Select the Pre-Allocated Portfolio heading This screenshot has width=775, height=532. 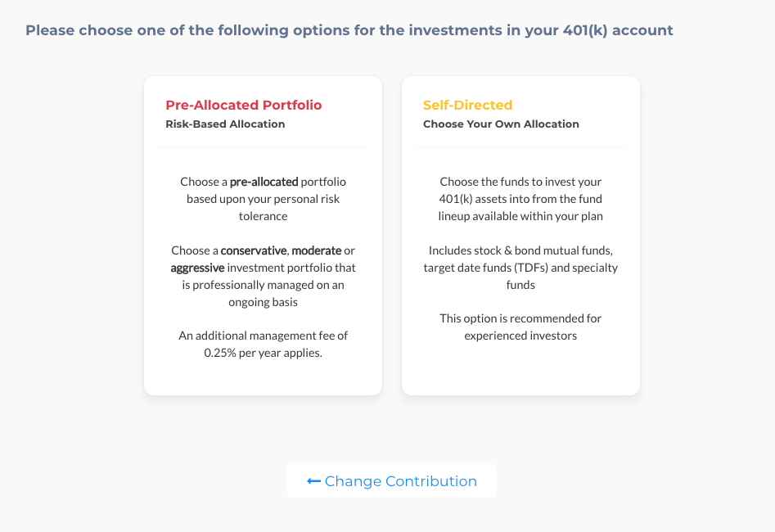point(244,105)
